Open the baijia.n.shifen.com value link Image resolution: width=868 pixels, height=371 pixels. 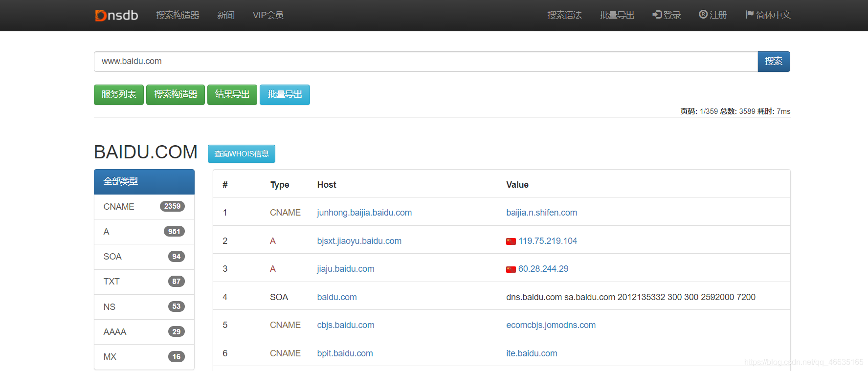coord(541,213)
